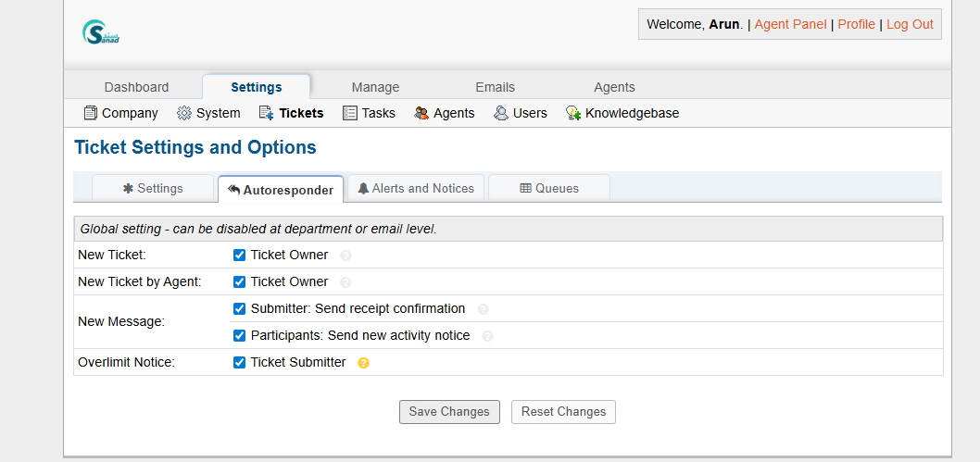
Task: Go to the Emails menu
Action: 495,87
